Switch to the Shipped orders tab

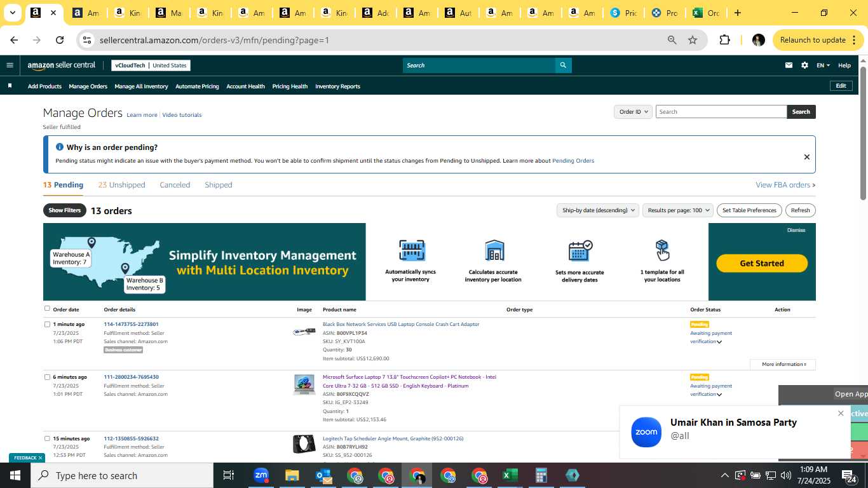pyautogui.click(x=218, y=185)
